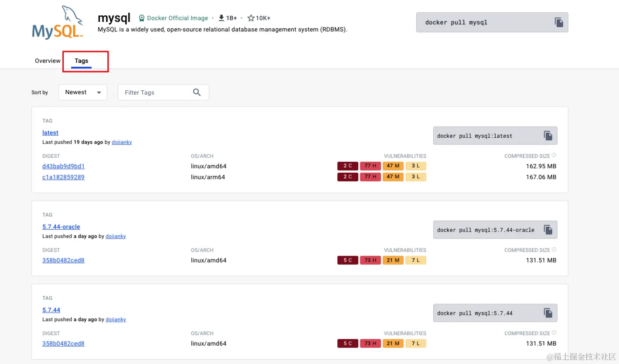Click the Docker Official Image badge

(x=173, y=18)
